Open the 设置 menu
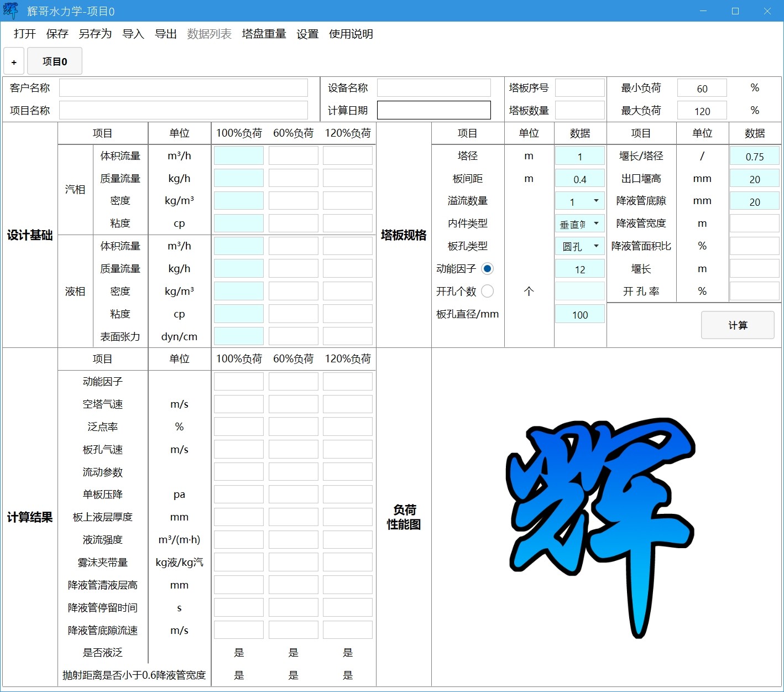784x692 pixels. [x=307, y=34]
